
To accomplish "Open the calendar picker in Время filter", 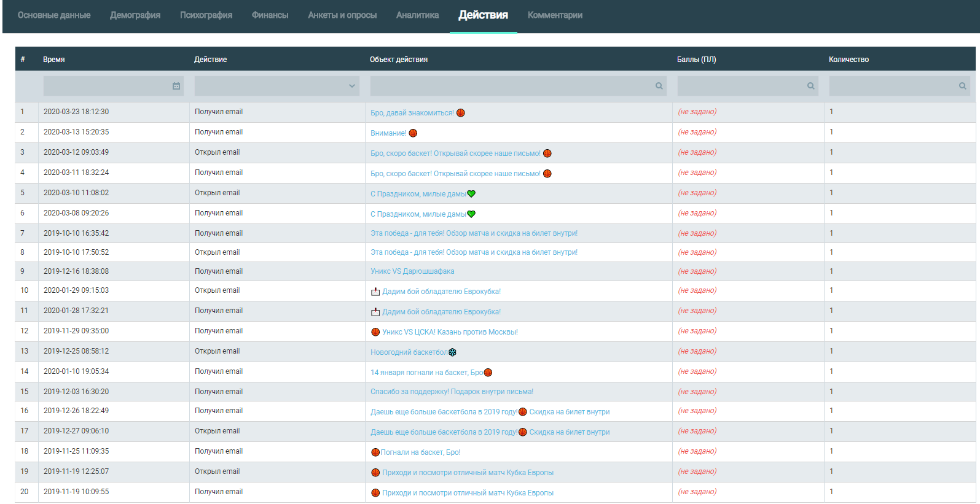I will click(176, 86).
